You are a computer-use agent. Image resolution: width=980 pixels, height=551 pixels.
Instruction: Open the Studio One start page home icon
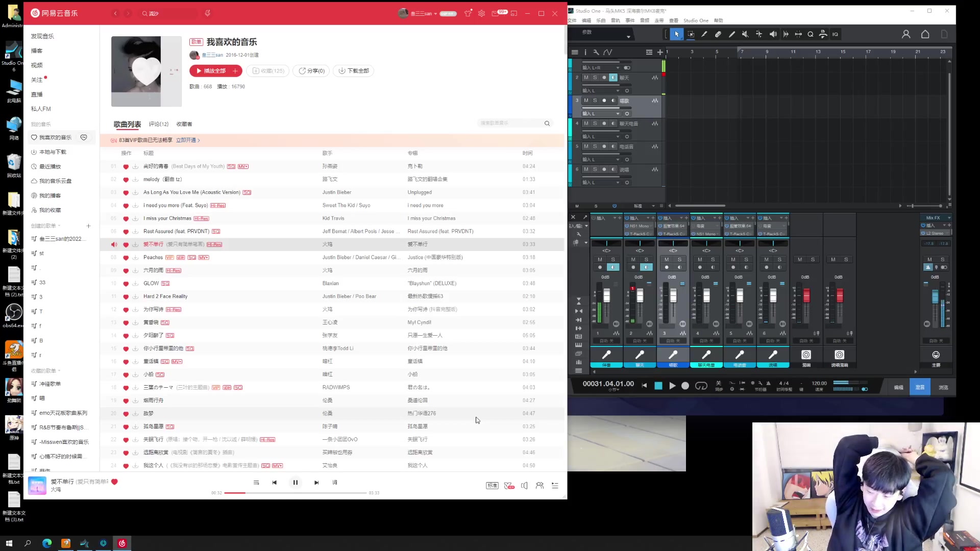coord(925,34)
